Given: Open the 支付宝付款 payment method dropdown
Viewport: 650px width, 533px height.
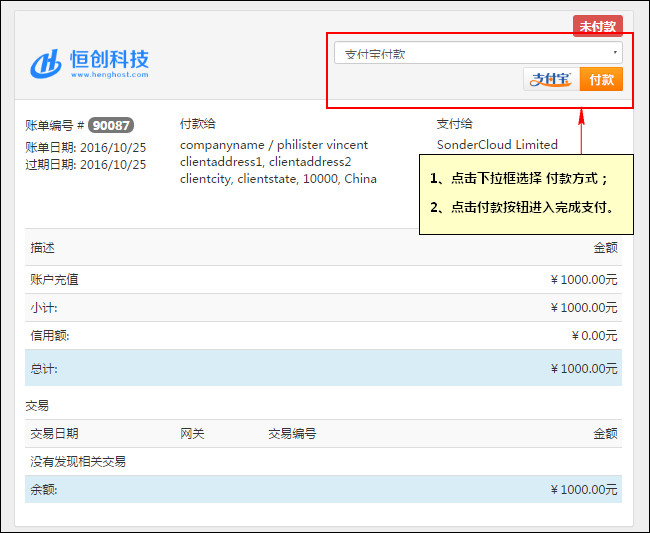Looking at the screenshot, I should 478,53.
